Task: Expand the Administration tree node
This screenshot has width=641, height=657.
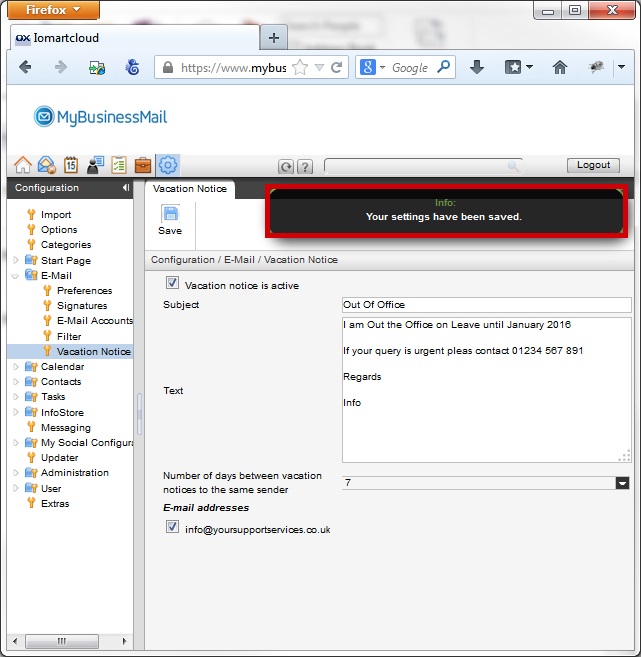Action: point(15,473)
